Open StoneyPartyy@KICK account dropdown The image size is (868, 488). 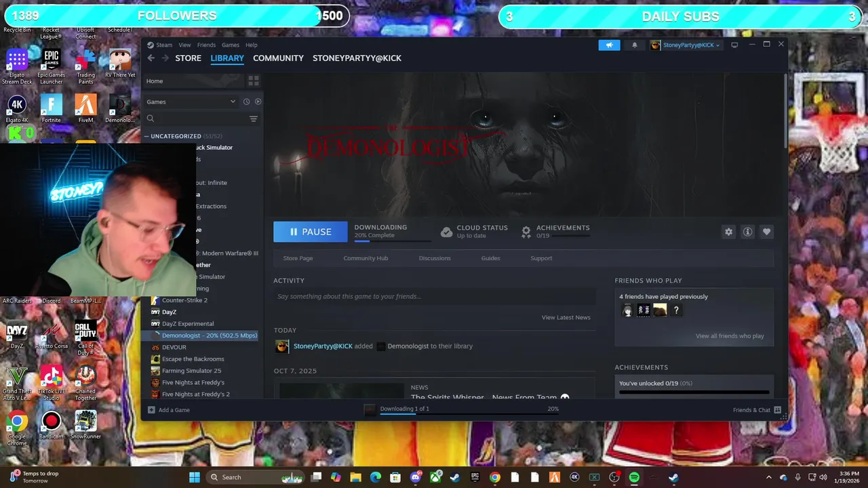pos(686,45)
